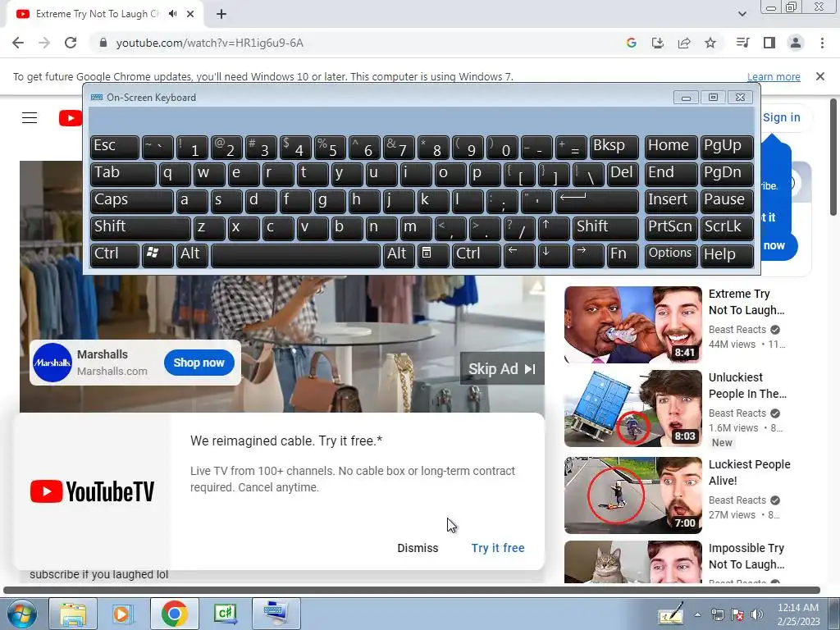The width and height of the screenshot is (840, 630).
Task: Toggle ScrLk key on On-Screen Keyboard
Action: click(x=727, y=228)
